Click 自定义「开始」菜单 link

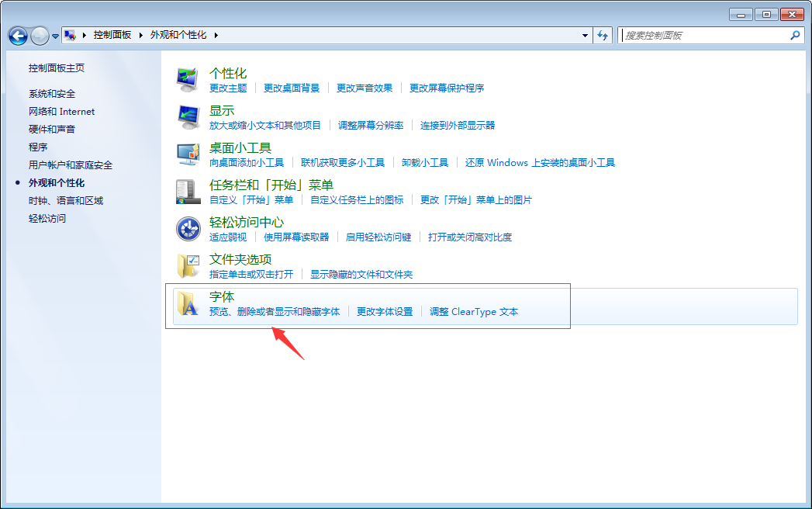pos(251,200)
